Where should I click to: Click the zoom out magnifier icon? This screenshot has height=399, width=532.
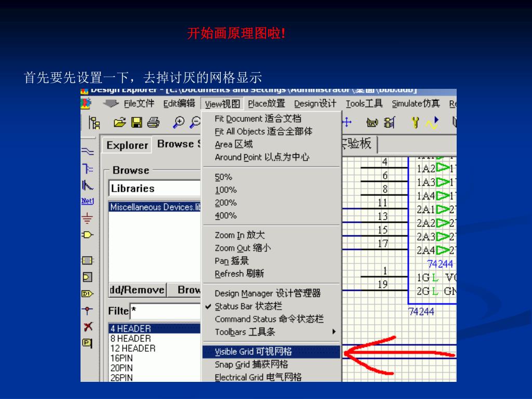[x=195, y=122]
